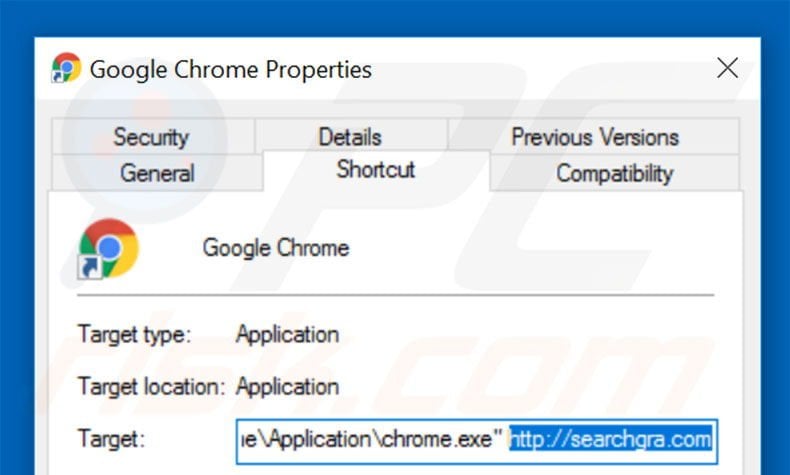The height and width of the screenshot is (475, 790).
Task: Go to the General tab
Action: click(157, 173)
